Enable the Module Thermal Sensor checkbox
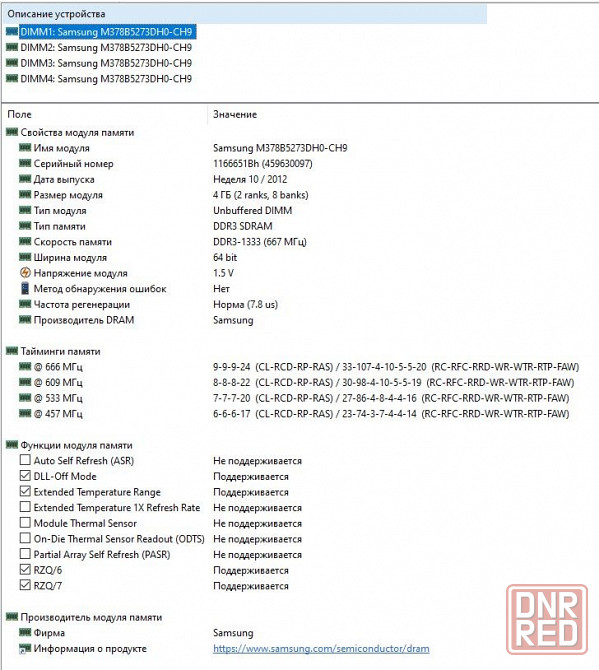This screenshot has height=670, width=599. 25,523
